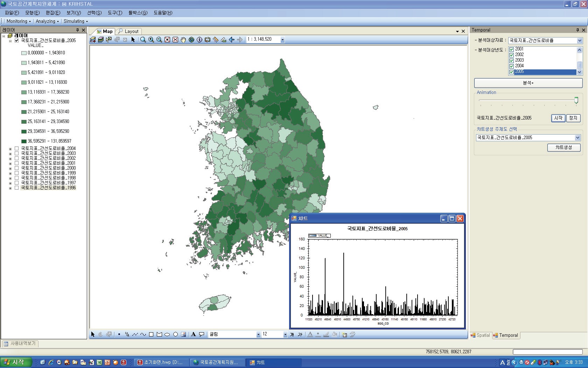Click the insert picture icon in drawing toolbar
The image size is (588, 368).
[183, 334]
